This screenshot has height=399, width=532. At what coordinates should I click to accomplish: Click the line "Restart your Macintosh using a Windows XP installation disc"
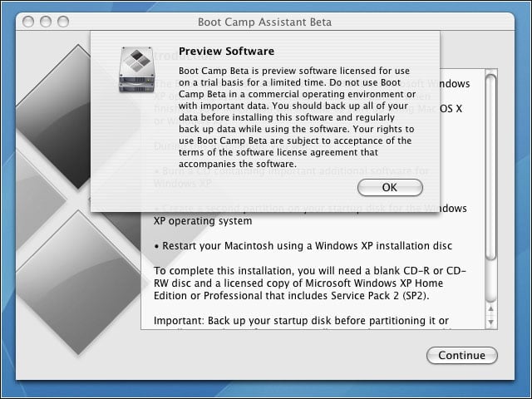(303, 246)
